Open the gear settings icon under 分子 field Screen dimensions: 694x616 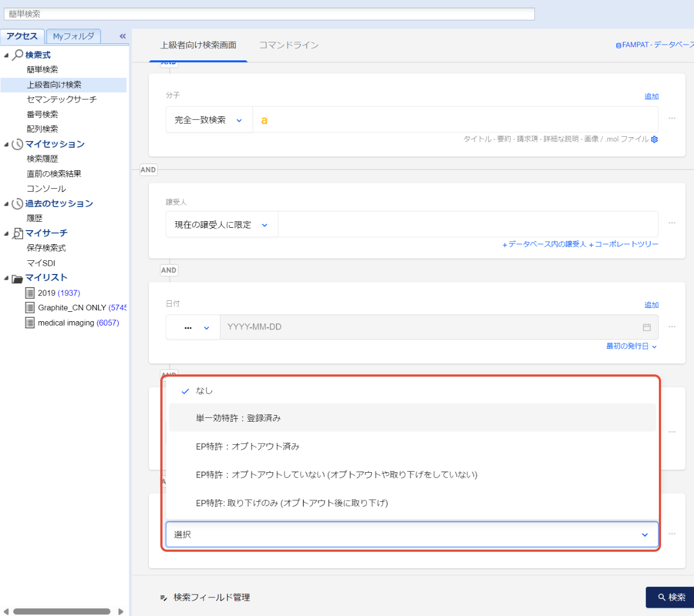pyautogui.click(x=654, y=139)
